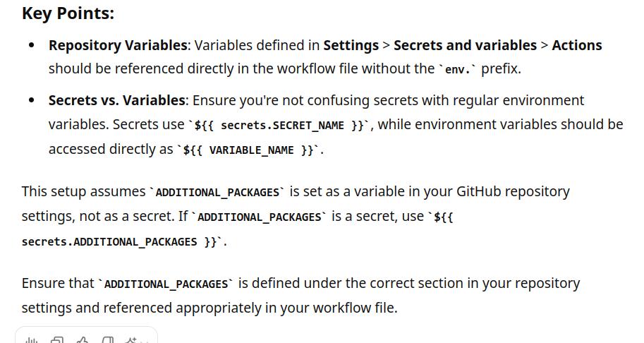Click the bullet before "Repository Variables"
Screen dimensions: 644x343
coord(31,45)
